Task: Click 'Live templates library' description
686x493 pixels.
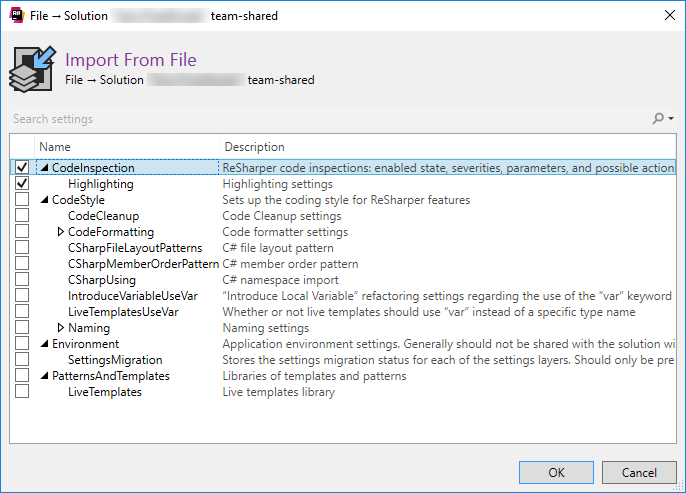Action: click(x=278, y=392)
